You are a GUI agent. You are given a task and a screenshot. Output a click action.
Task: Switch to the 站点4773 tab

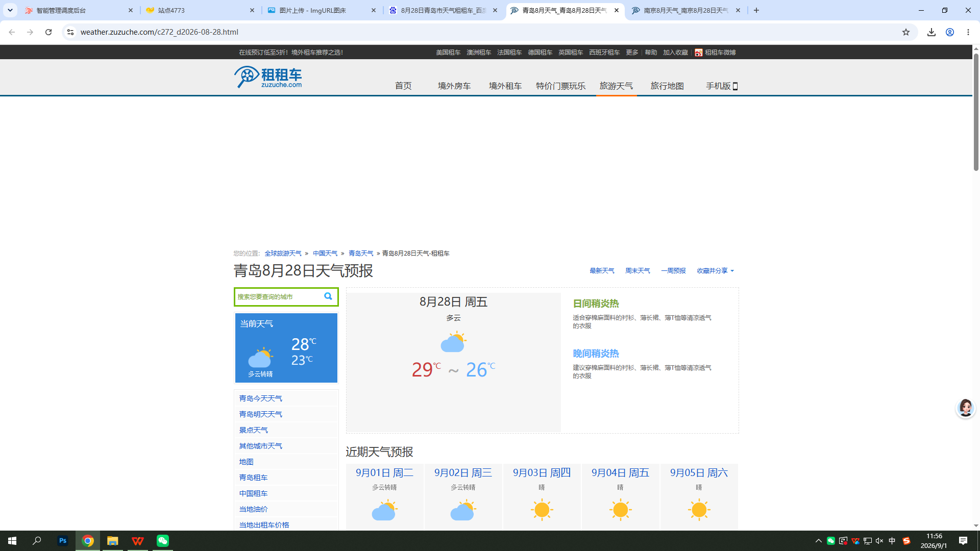(200, 10)
